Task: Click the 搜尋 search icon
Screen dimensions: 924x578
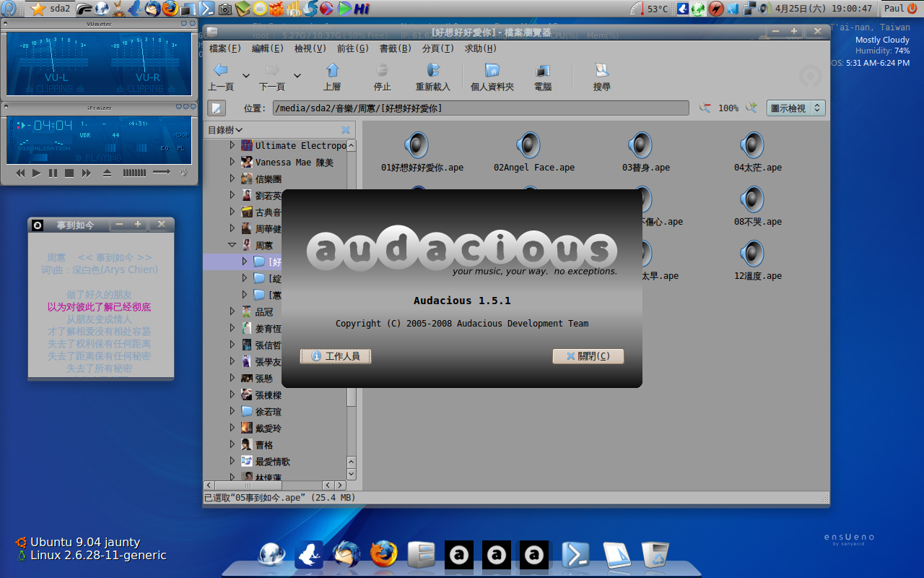Action: pyautogui.click(x=602, y=70)
